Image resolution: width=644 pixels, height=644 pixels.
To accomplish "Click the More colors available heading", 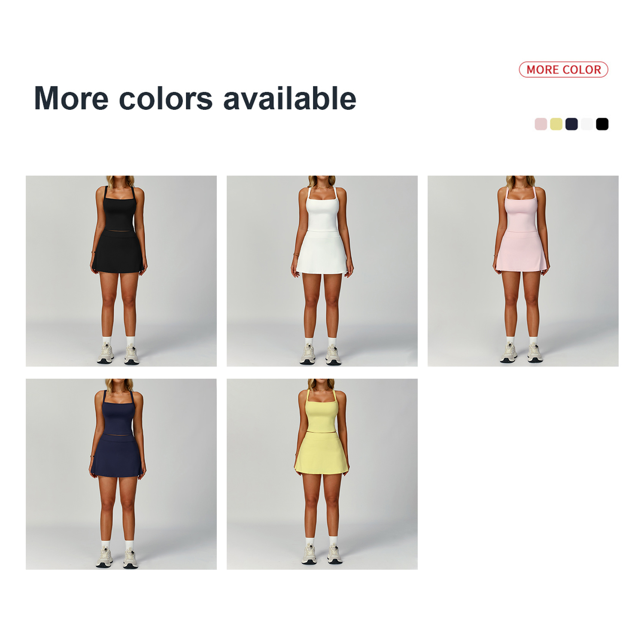I will click(195, 98).
